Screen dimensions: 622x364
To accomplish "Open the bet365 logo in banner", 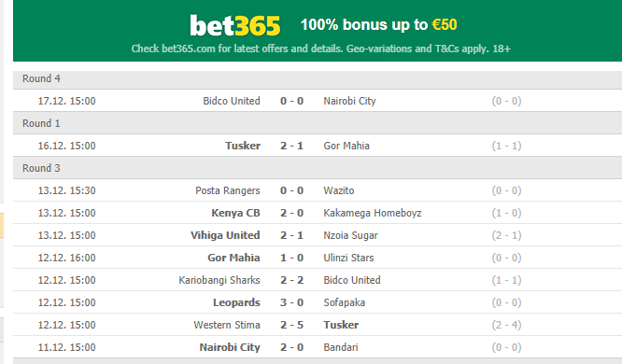I will point(234,26).
